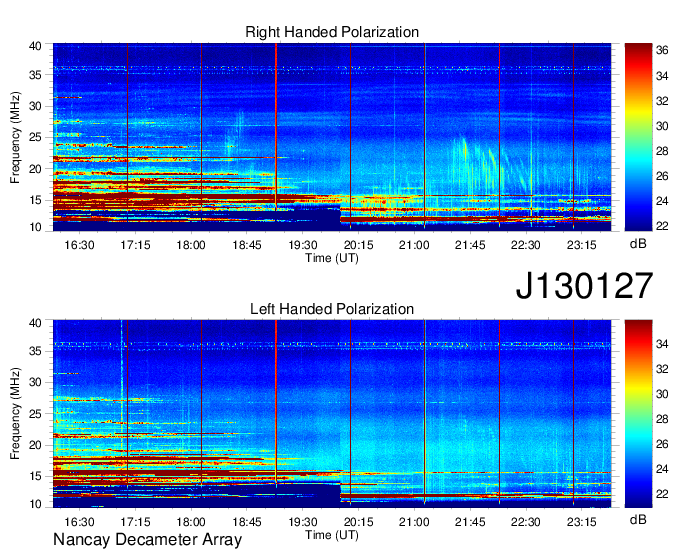This screenshot has width=680, height=552.
Task: Click the J130127 identifier label
Action: click(584, 286)
